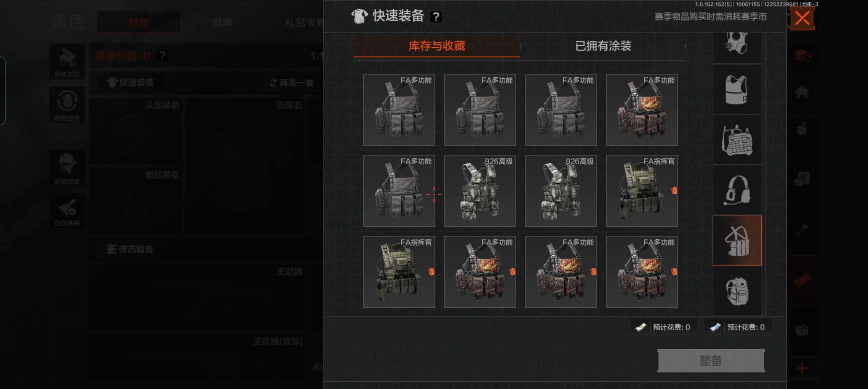Select the headset category icon
The height and width of the screenshot is (389, 868).
pyautogui.click(x=737, y=190)
